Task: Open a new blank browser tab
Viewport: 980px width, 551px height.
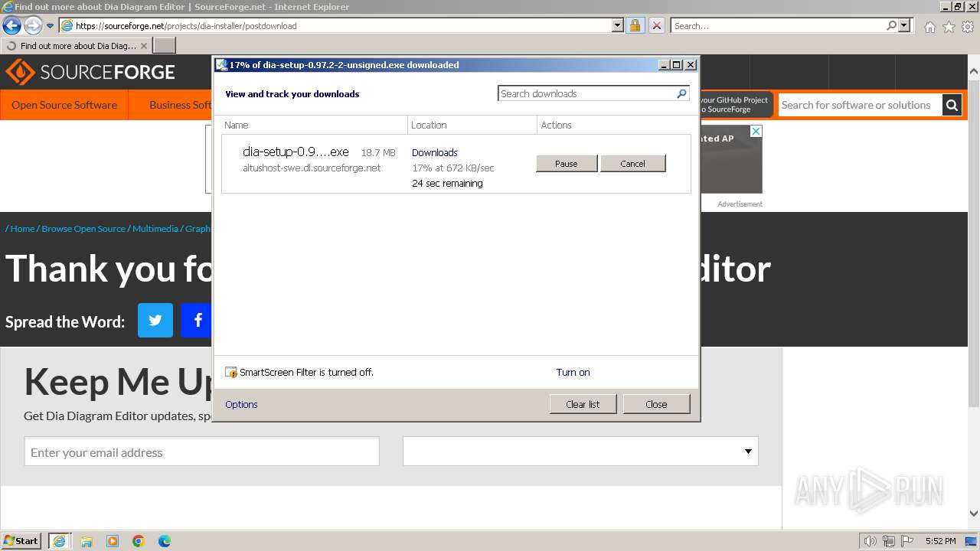Action: pos(165,46)
